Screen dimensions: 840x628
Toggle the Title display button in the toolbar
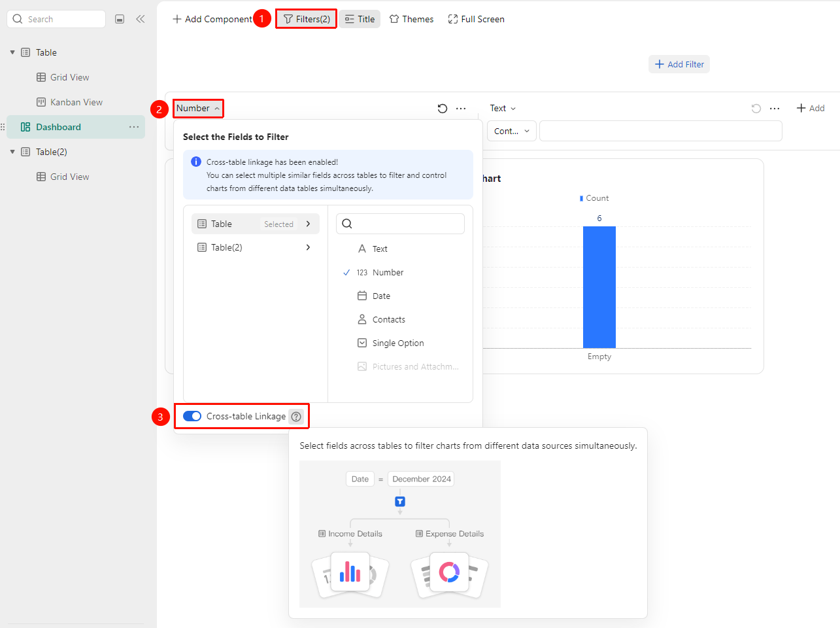360,19
